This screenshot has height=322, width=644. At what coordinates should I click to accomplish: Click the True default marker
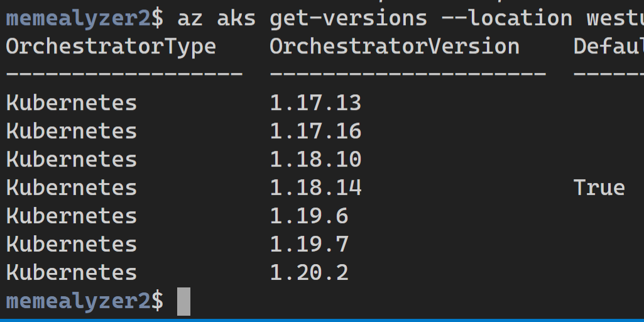599,188
